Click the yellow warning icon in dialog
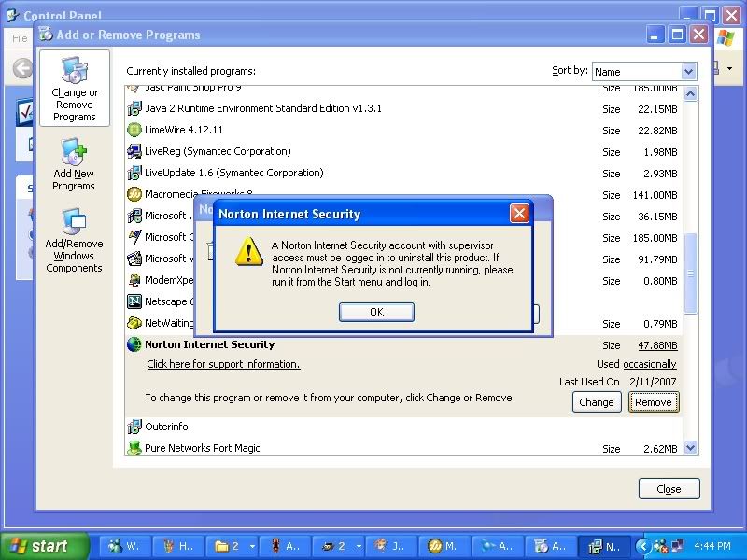Image resolution: width=747 pixels, height=560 pixels. click(249, 251)
